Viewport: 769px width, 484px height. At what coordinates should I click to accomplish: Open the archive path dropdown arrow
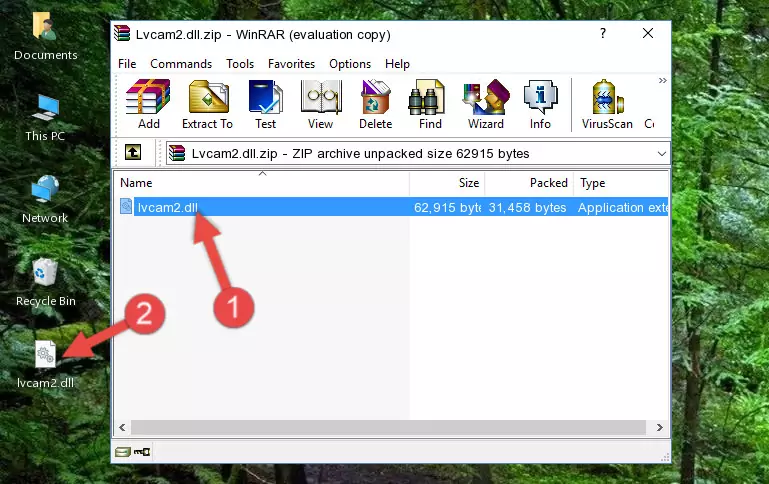click(662, 154)
